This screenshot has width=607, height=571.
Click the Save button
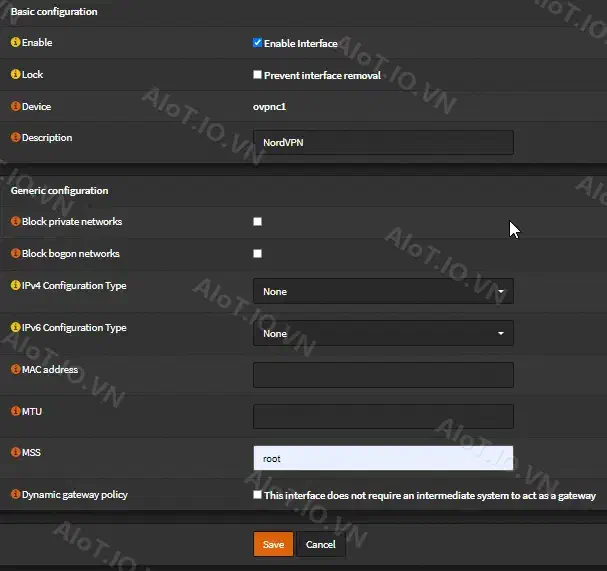pos(273,544)
